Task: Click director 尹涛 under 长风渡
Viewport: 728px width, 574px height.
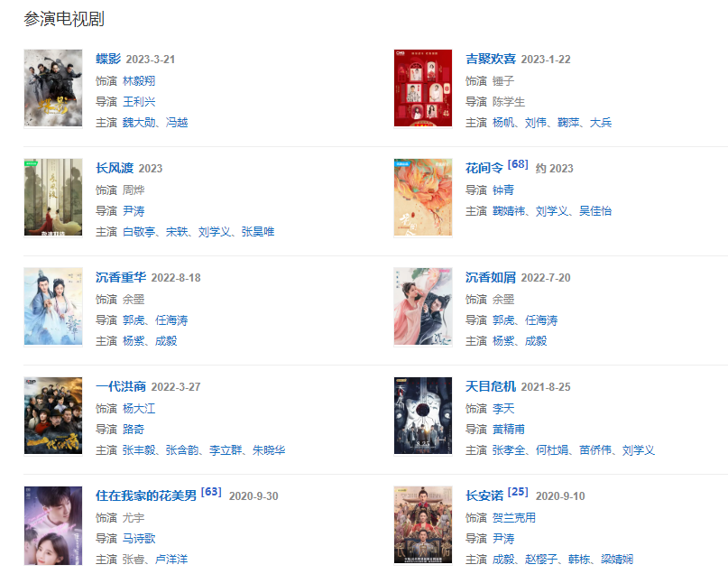Action: 134,211
